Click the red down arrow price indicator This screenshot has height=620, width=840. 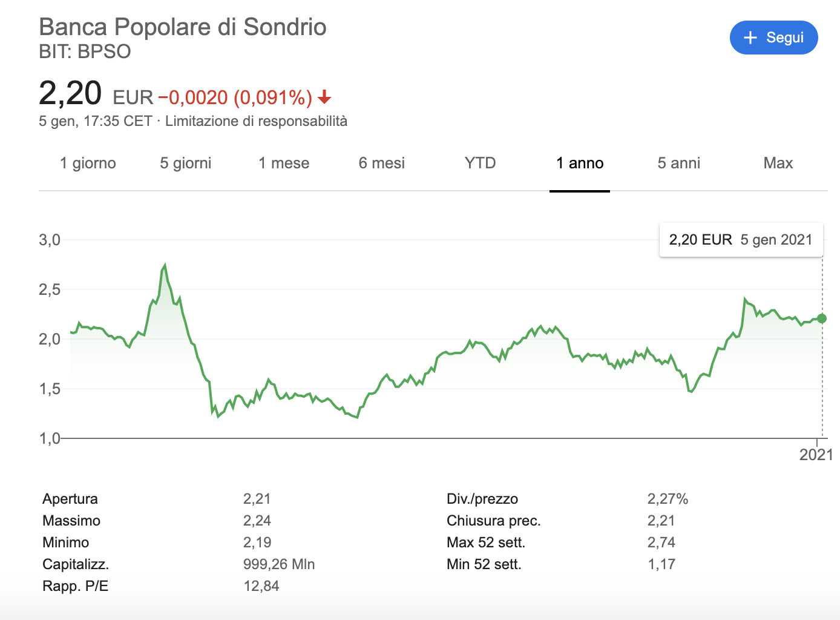pyautogui.click(x=324, y=97)
